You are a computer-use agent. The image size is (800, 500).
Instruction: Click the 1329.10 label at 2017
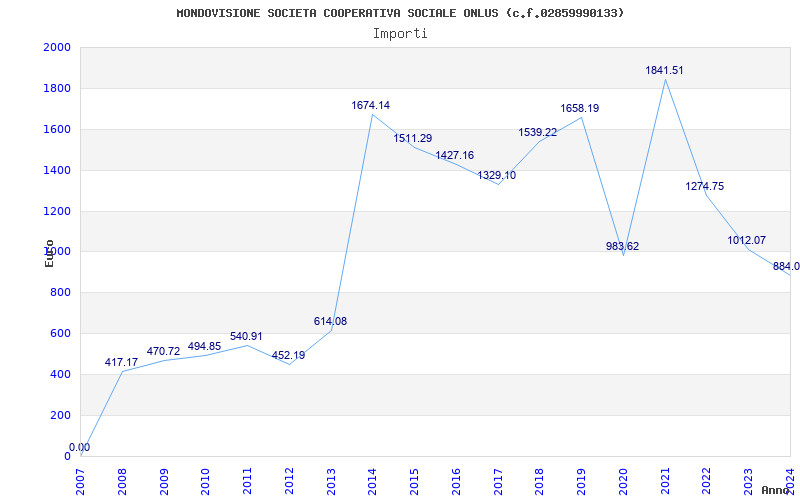pyautogui.click(x=496, y=176)
